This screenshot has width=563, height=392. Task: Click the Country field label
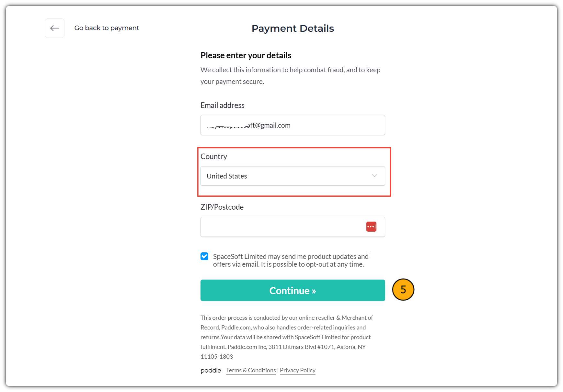click(214, 156)
